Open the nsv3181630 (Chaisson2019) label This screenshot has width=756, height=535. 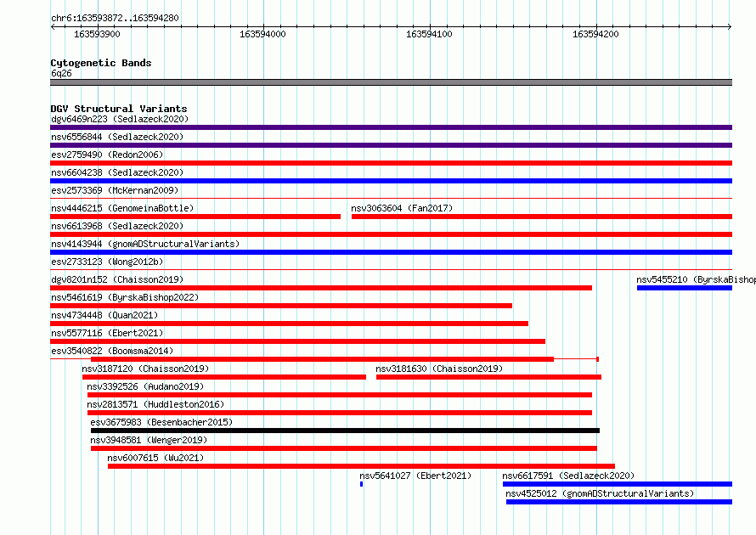(x=439, y=369)
